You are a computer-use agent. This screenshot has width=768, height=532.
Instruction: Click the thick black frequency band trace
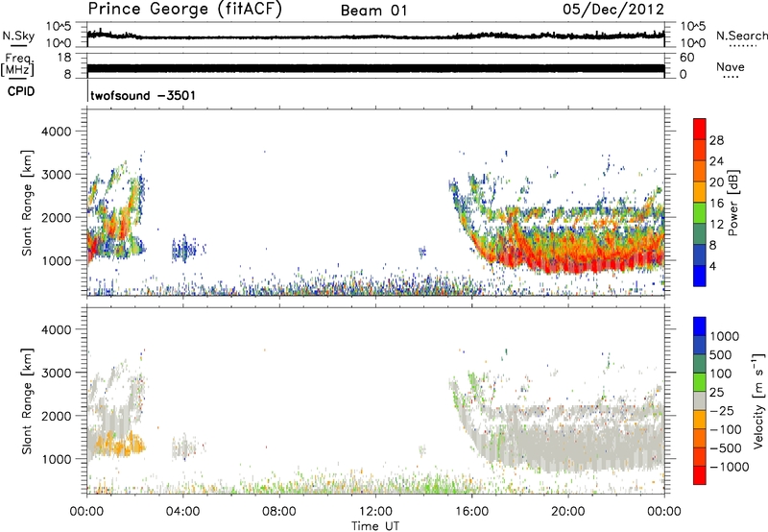[375, 68]
